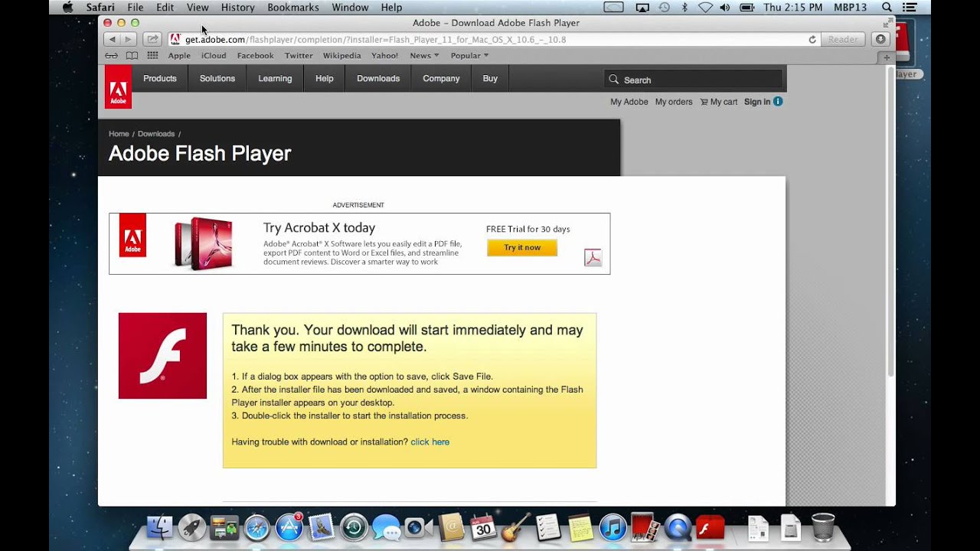Open Spotlight search magnifier in menu bar

coord(887,7)
